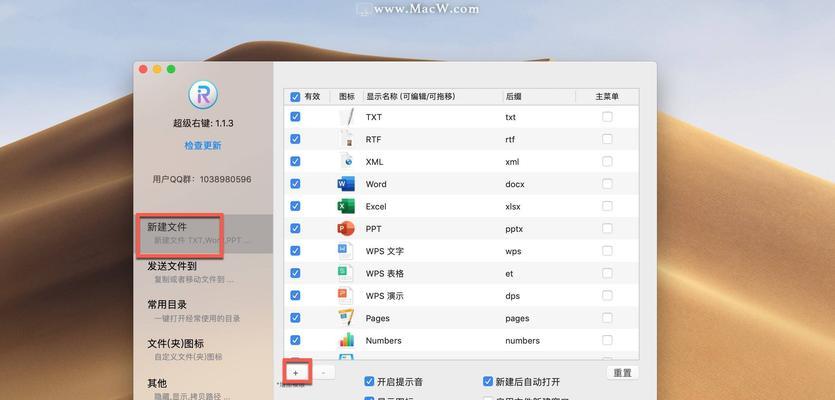The width and height of the screenshot is (835, 400).
Task: Disable the RTF row 有效 checkbox
Action: pos(295,139)
